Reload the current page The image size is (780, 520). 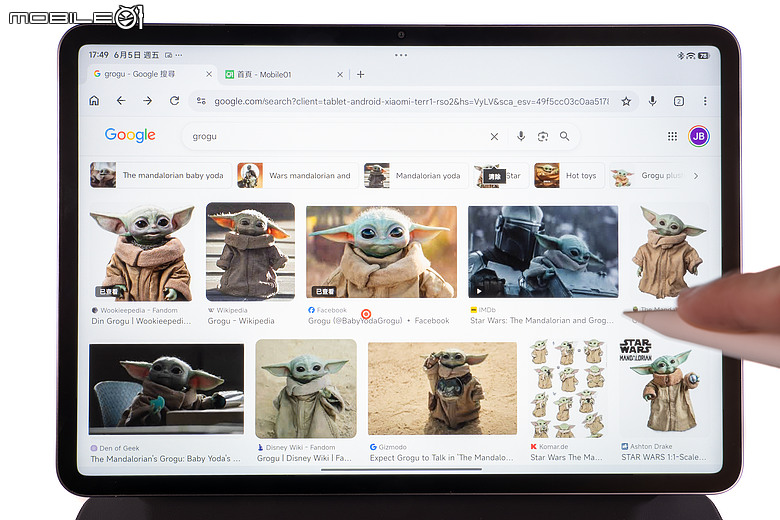pos(174,101)
